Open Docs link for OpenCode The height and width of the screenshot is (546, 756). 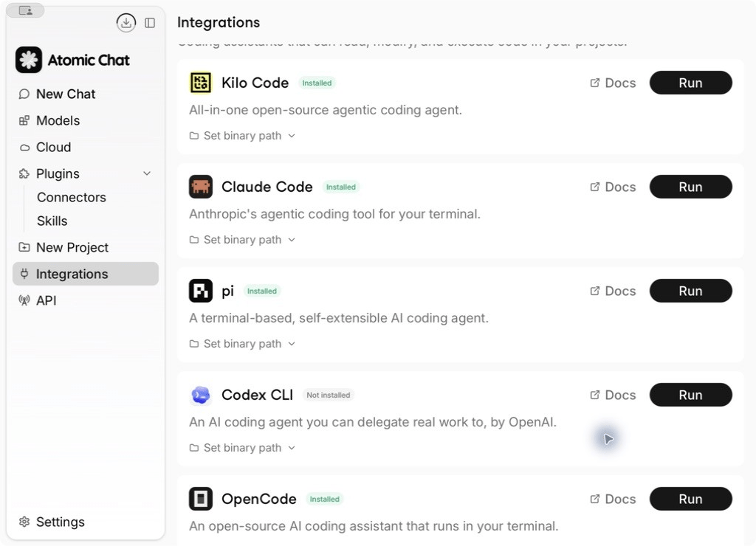613,500
